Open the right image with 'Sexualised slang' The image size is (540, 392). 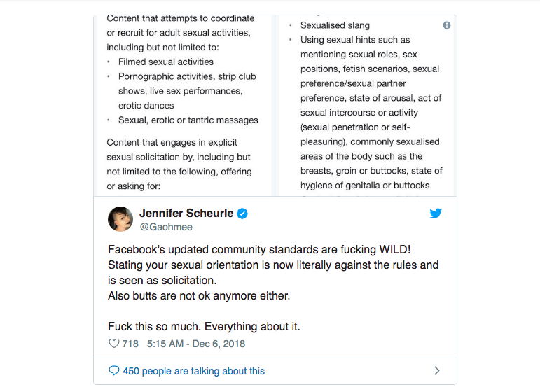click(x=366, y=105)
